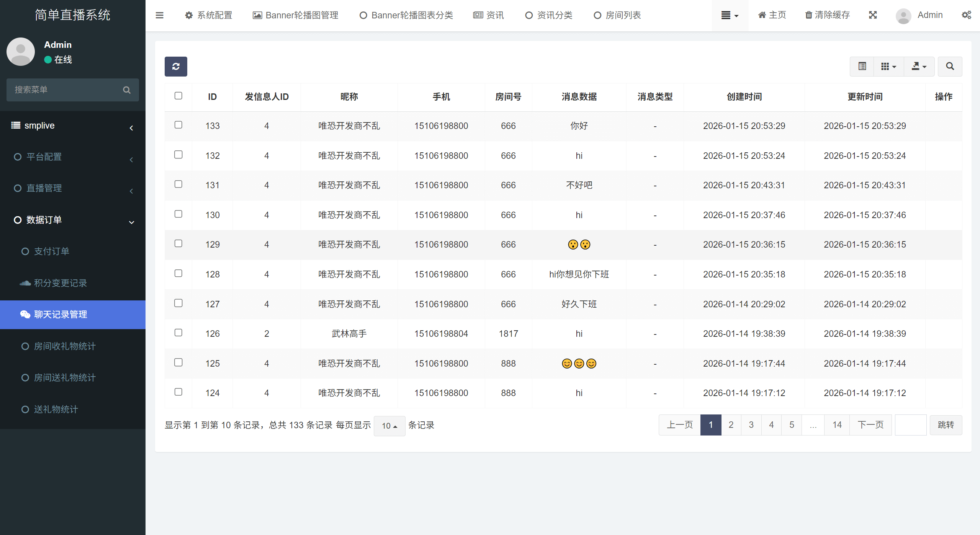Click the fullscreen expand icon
The width and height of the screenshot is (980, 535).
click(873, 15)
